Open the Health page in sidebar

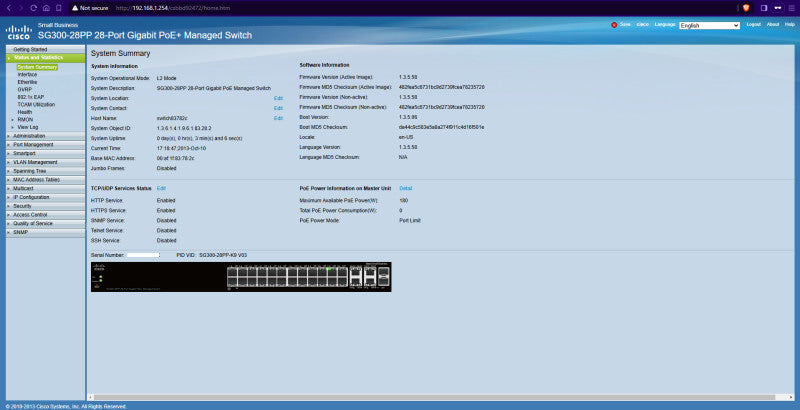click(24, 112)
